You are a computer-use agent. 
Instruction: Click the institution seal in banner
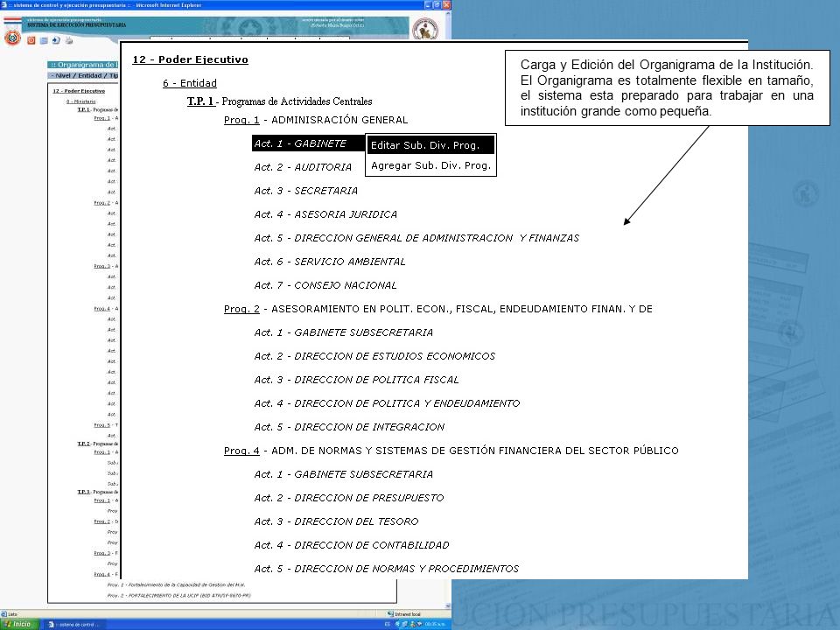coord(425,29)
